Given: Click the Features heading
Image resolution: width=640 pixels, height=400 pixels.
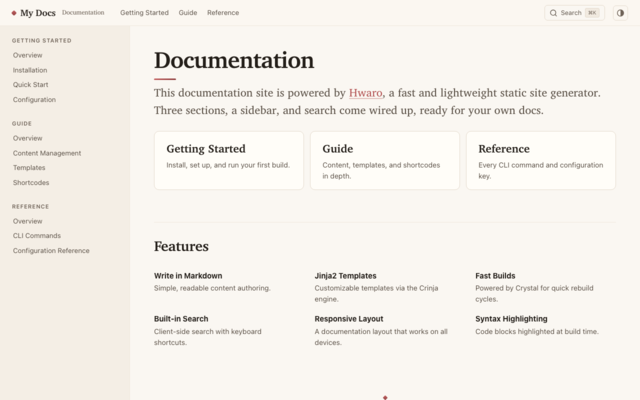Looking at the screenshot, I should [x=181, y=246].
